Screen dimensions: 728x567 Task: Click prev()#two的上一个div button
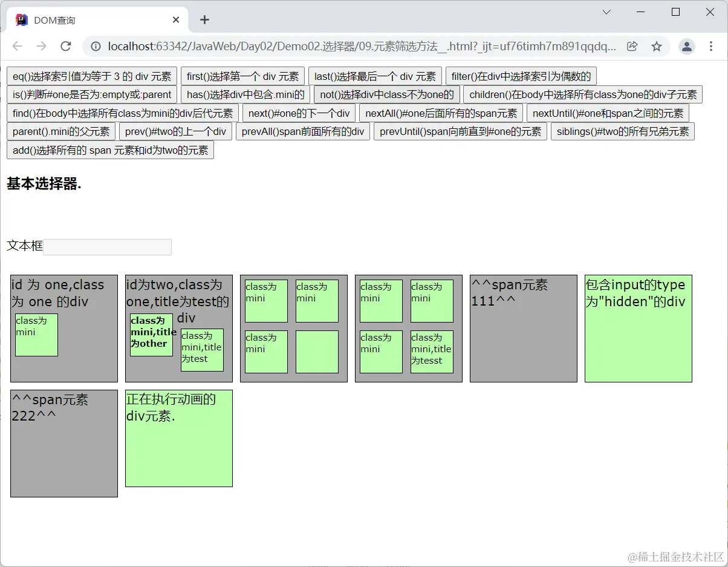point(175,131)
